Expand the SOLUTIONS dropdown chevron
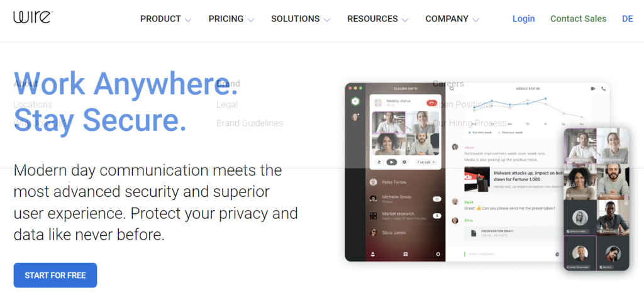The height and width of the screenshot is (295, 644). click(x=327, y=19)
